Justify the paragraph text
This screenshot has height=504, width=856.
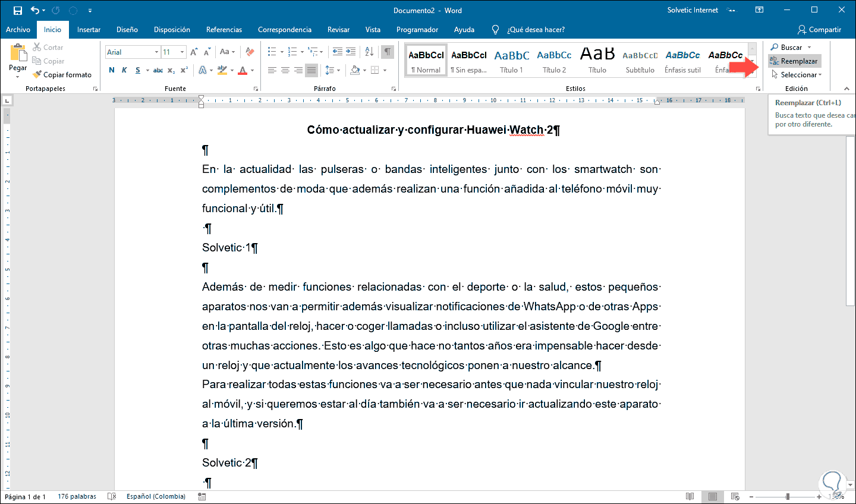(x=311, y=70)
